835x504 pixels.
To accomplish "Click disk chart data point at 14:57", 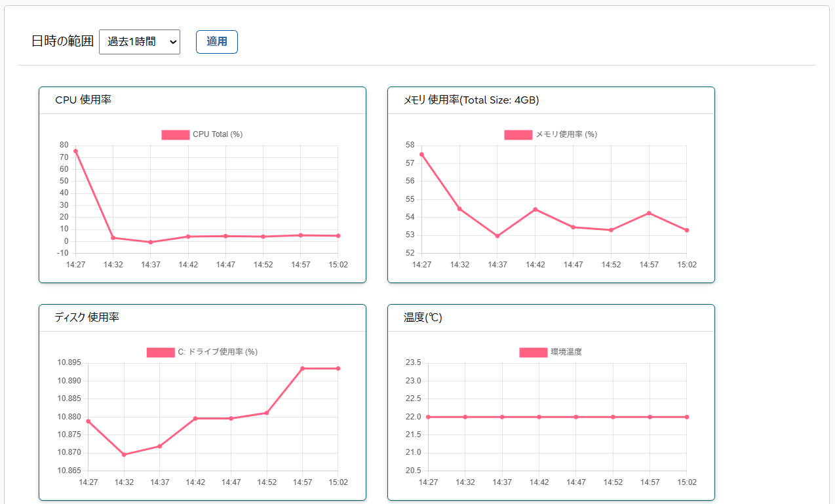I will pos(302,368).
